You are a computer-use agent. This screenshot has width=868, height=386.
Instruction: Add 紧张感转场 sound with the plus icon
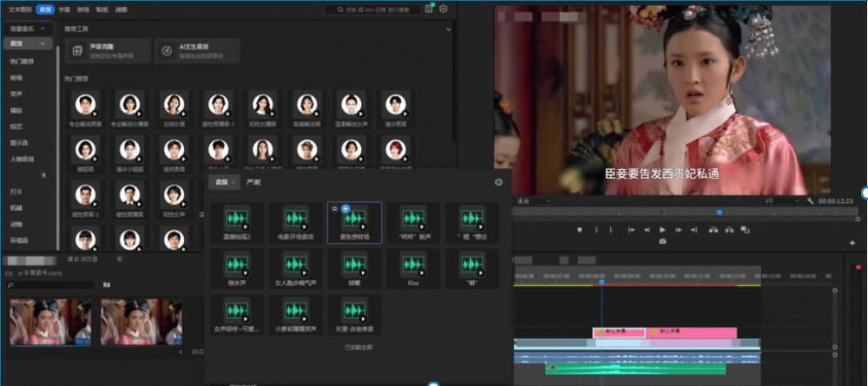(345, 209)
